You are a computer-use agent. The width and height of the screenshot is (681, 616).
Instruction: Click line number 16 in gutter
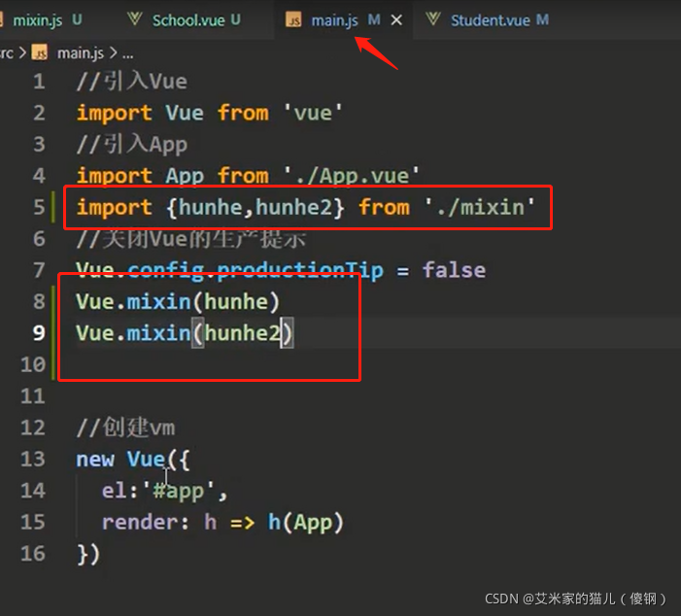[33, 554]
